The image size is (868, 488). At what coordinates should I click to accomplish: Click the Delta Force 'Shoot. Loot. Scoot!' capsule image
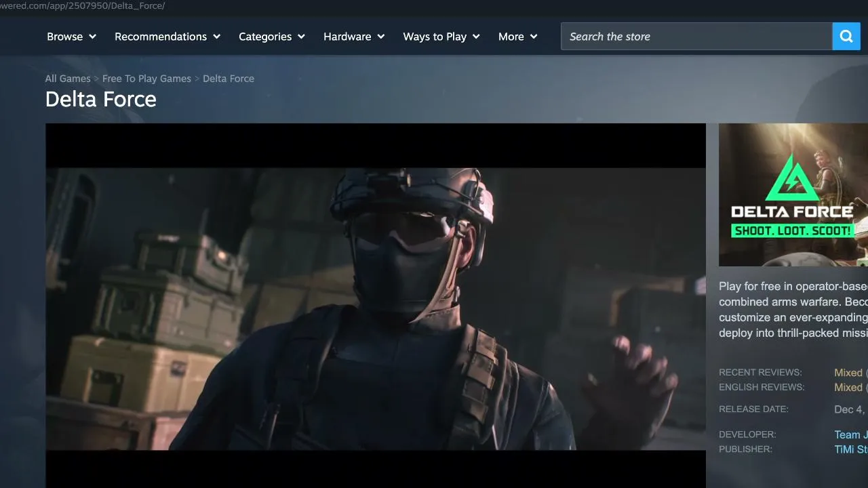[793, 195]
